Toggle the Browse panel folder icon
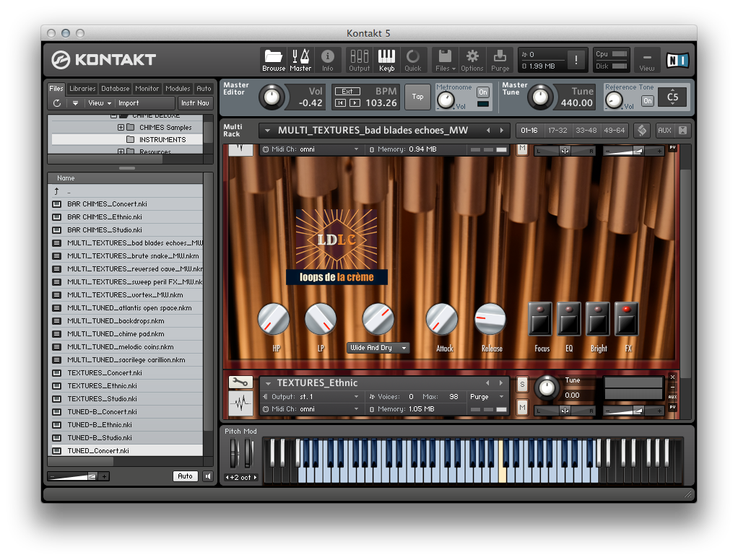This screenshot has height=560, width=738. tap(274, 60)
